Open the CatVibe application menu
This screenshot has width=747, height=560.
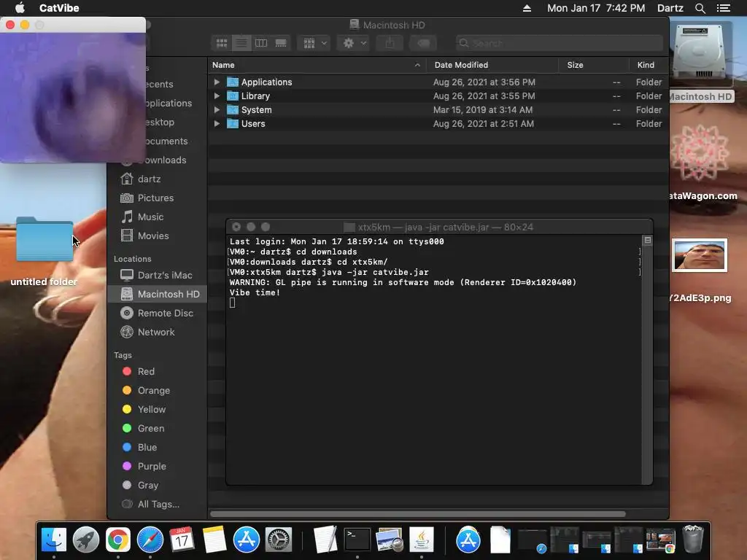pos(59,8)
